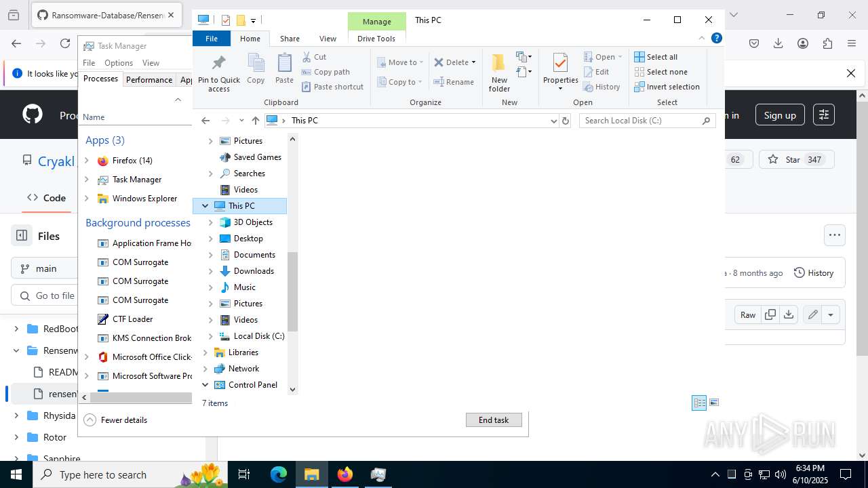
Task: Download raw file on GitHub
Action: pos(789,314)
